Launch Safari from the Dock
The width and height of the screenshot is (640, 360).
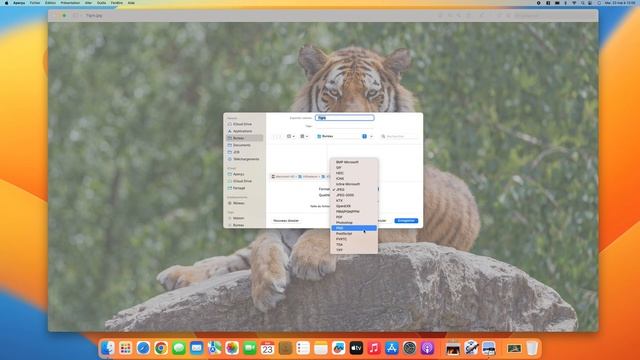pyautogui.click(x=143, y=348)
